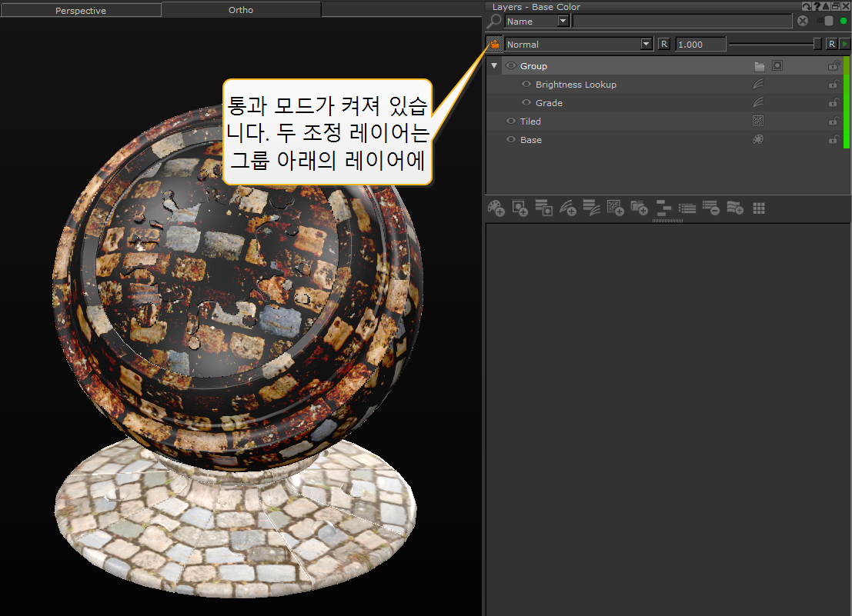The width and height of the screenshot is (852, 616).
Task: Add a new layer group icon
Action: (x=639, y=208)
